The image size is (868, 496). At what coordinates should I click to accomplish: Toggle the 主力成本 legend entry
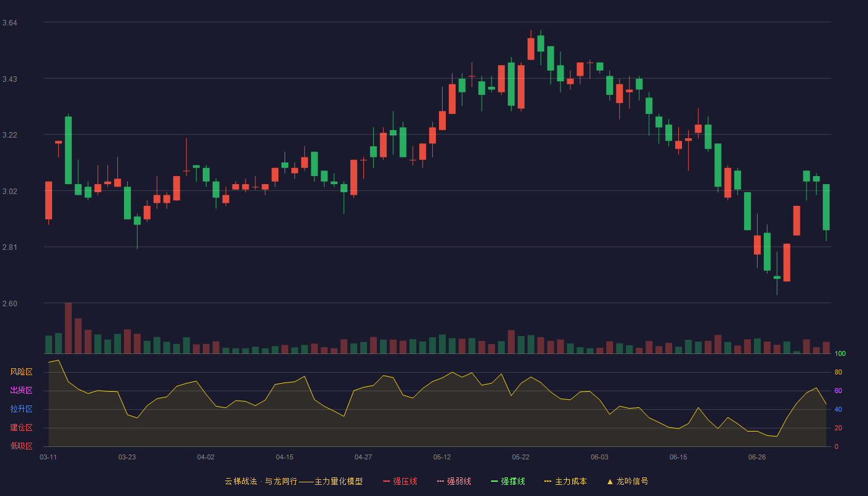click(565, 481)
